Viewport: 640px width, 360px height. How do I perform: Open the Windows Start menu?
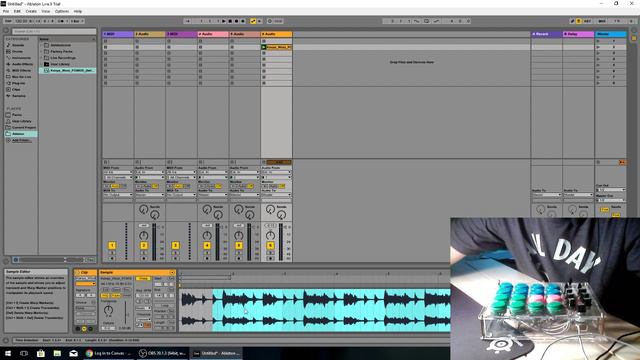click(8, 353)
